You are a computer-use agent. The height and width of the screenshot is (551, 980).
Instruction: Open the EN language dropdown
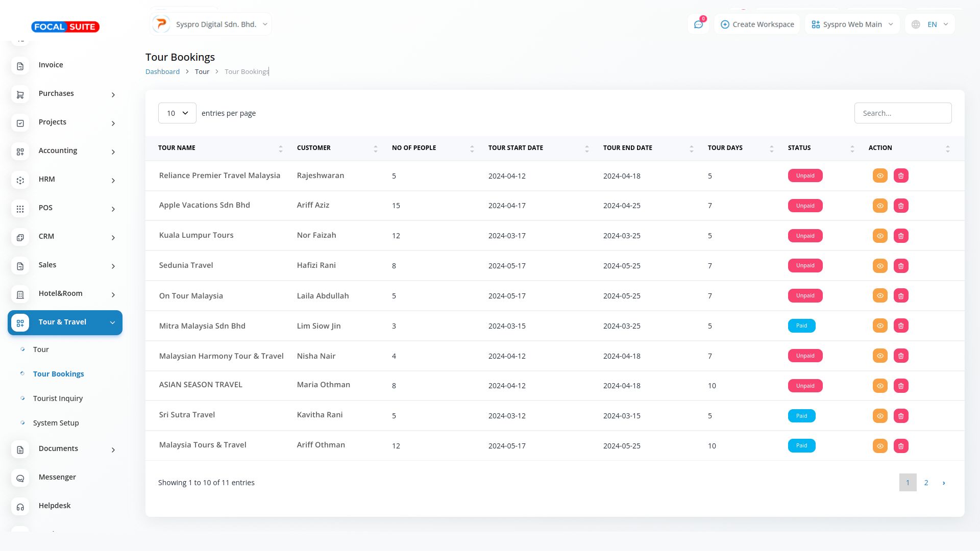[x=930, y=24]
